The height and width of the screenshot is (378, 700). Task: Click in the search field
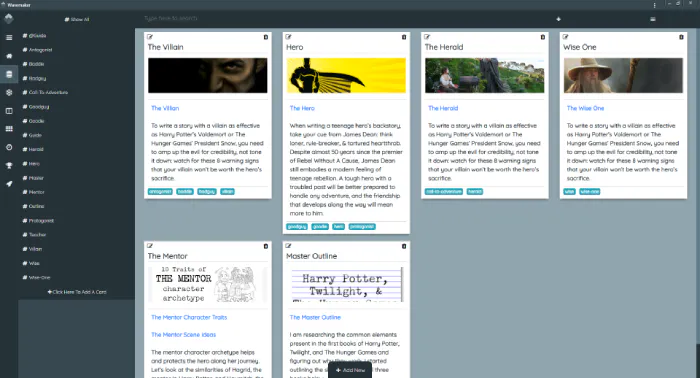pyautogui.click(x=344, y=19)
